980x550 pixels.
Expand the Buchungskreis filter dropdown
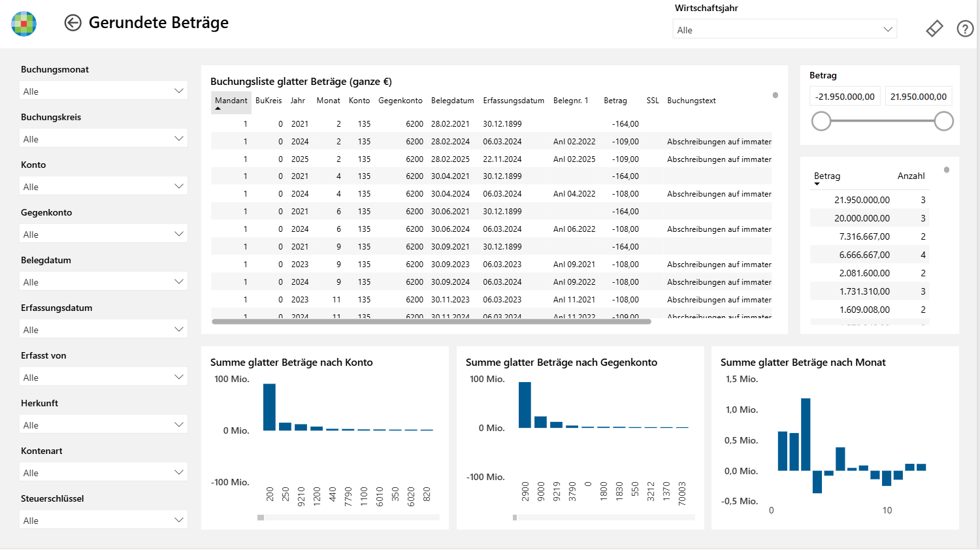coord(104,138)
